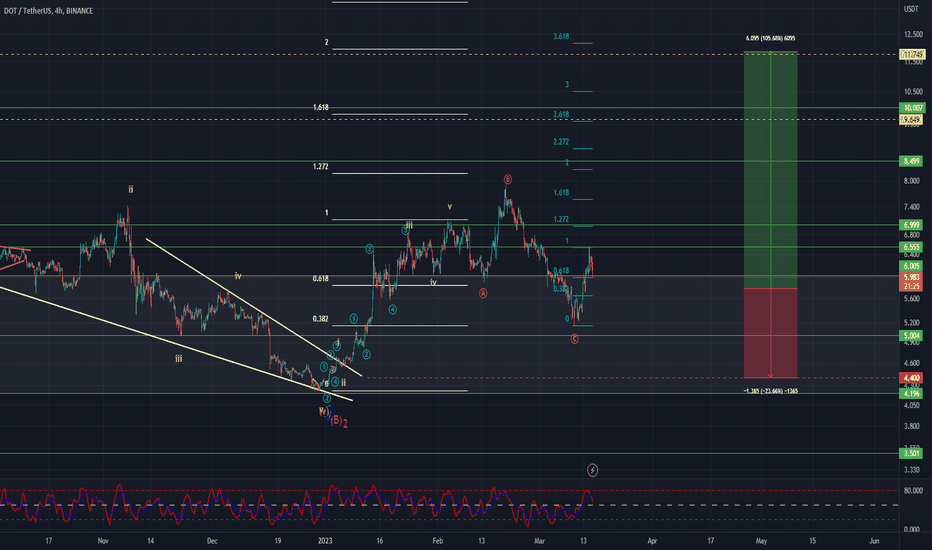The width and height of the screenshot is (932, 550).
Task: Click the green 3.501 price label
Action: point(911,453)
